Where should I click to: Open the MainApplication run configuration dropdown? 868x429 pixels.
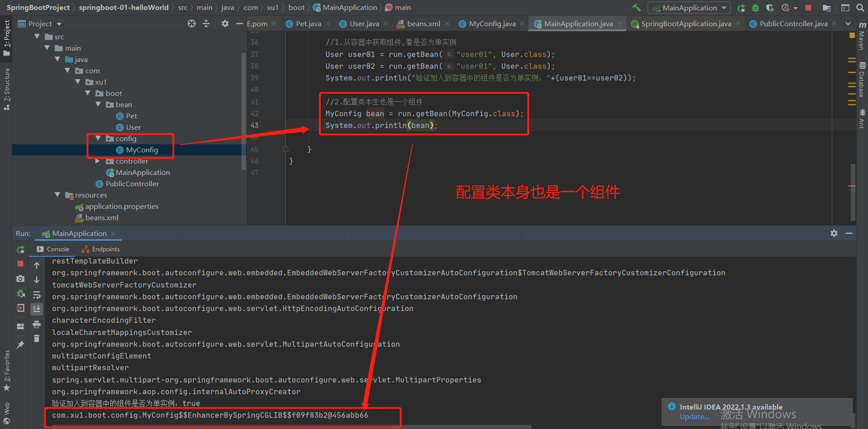689,8
